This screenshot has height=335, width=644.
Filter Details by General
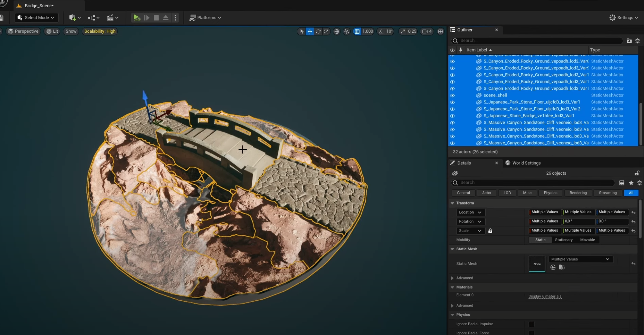tap(463, 193)
